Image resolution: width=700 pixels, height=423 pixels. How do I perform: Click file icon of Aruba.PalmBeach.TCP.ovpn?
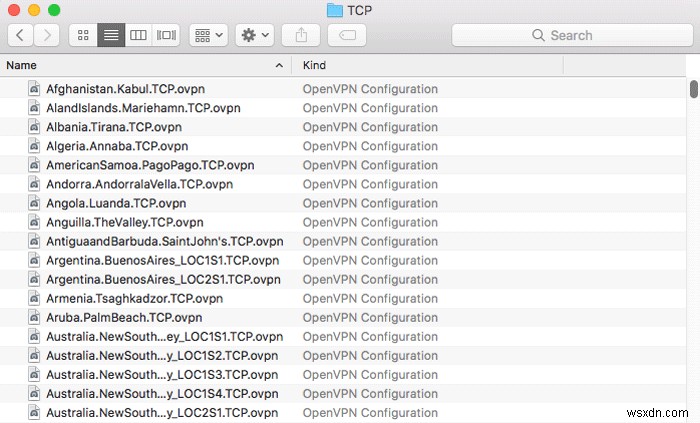34,317
